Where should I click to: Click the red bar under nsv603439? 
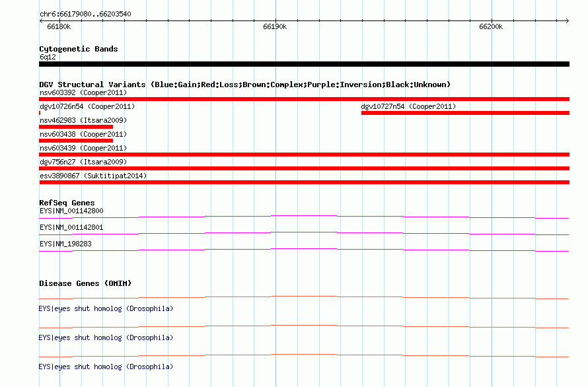click(x=304, y=155)
